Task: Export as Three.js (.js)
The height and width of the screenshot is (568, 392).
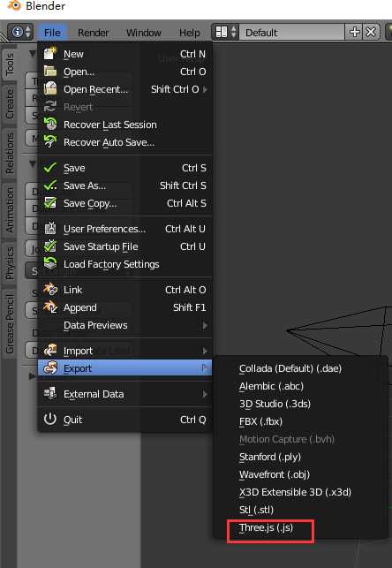Action: [266, 527]
